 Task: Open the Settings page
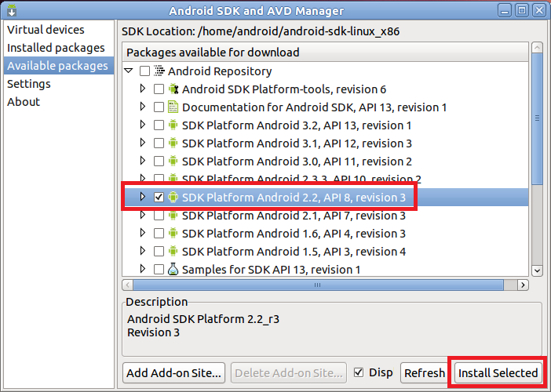coord(59,84)
